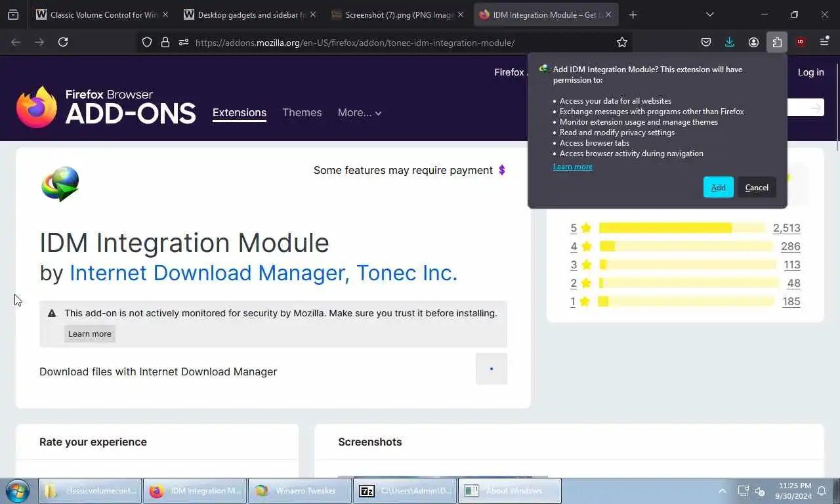Open a new tab with plus button
This screenshot has height=504, width=840.
pyautogui.click(x=633, y=14)
